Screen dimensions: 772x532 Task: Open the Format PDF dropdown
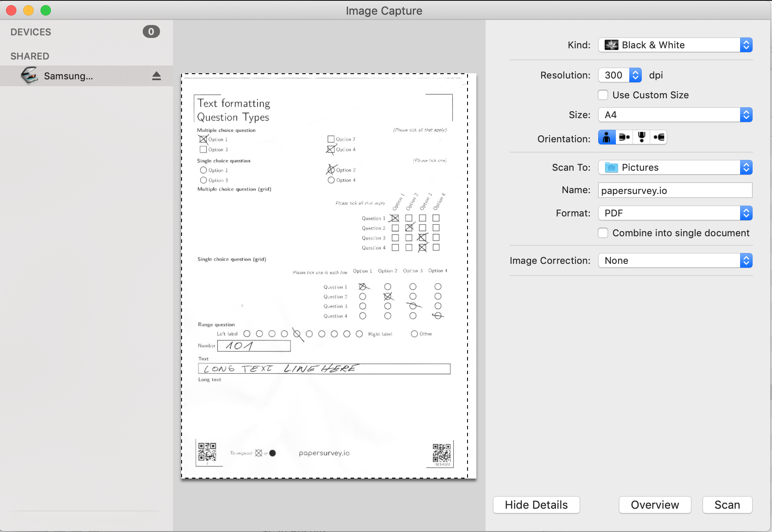675,213
